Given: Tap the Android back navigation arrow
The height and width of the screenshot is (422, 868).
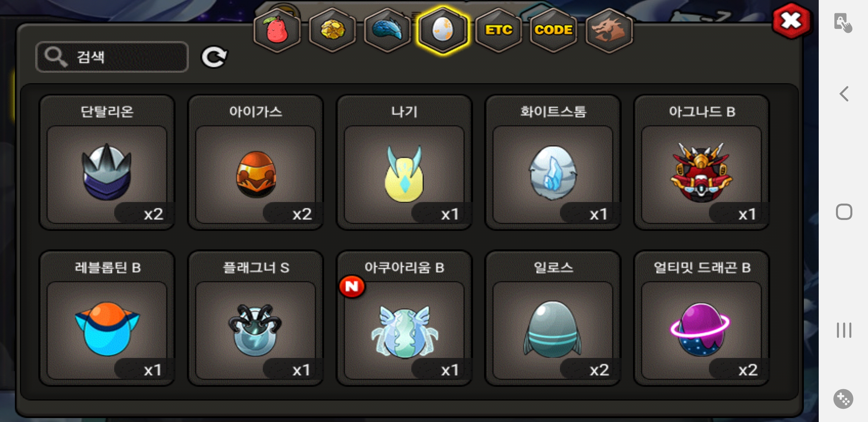Looking at the screenshot, I should click(x=844, y=94).
